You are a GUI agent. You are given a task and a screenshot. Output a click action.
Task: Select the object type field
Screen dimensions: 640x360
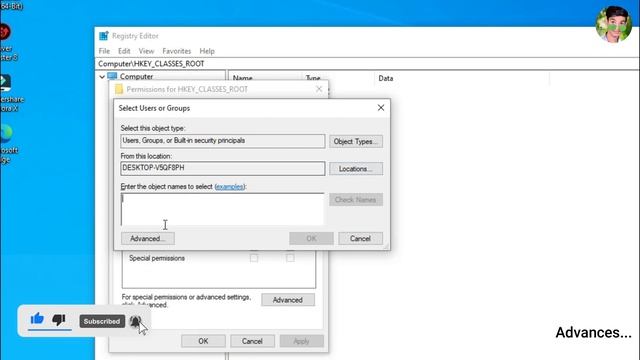pos(223,141)
